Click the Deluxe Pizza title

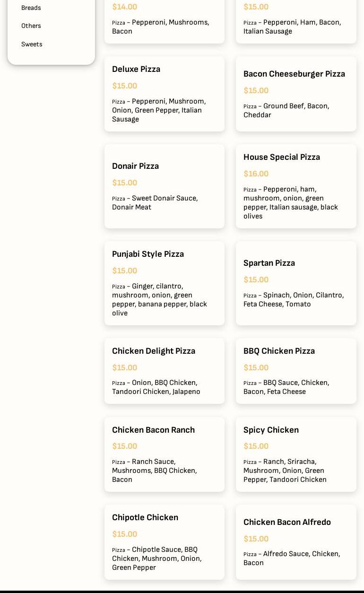click(x=136, y=69)
